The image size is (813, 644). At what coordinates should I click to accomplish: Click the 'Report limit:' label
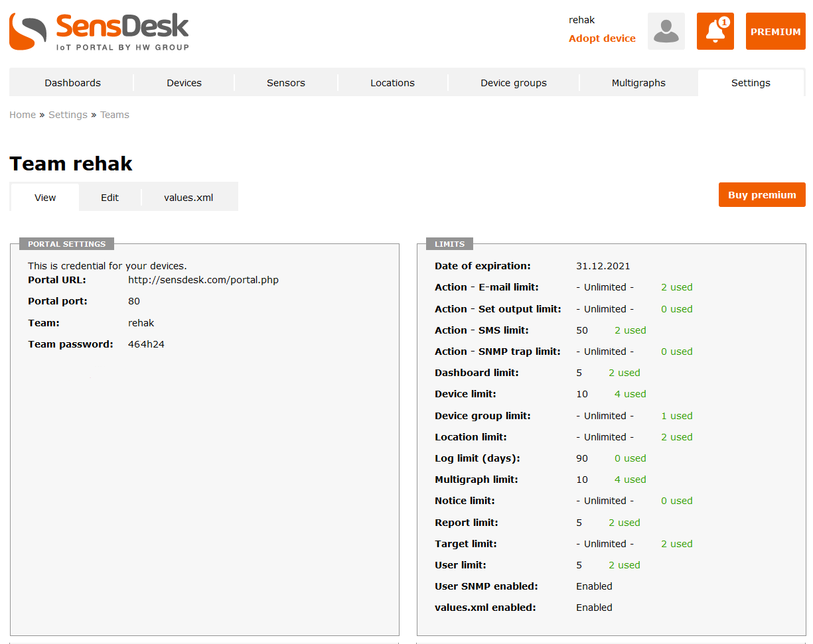click(x=467, y=523)
